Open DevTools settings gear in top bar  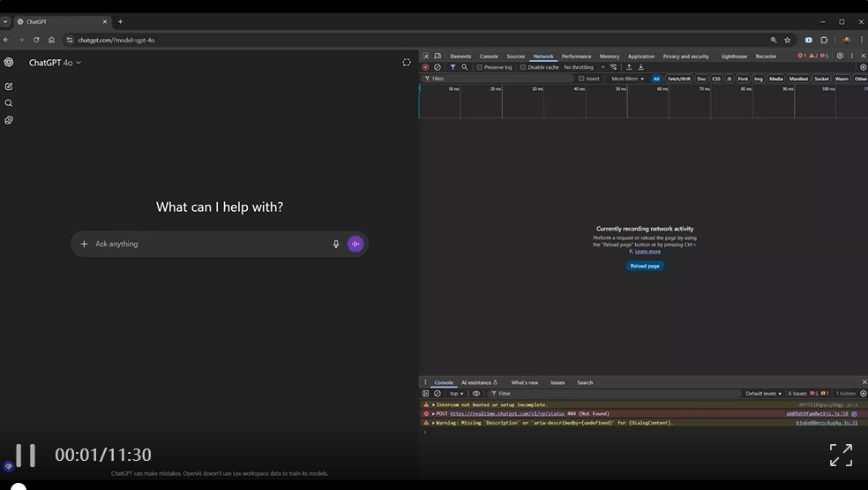click(x=840, y=56)
